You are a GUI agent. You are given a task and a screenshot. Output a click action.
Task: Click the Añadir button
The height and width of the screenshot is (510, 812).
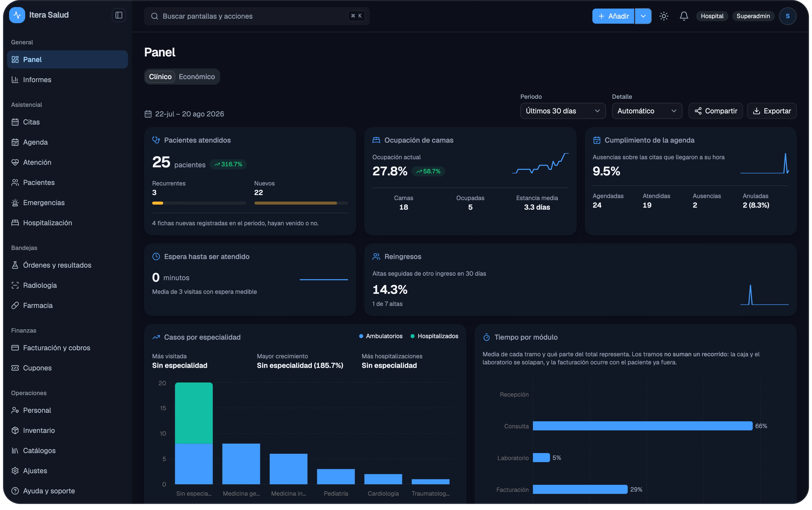(613, 16)
